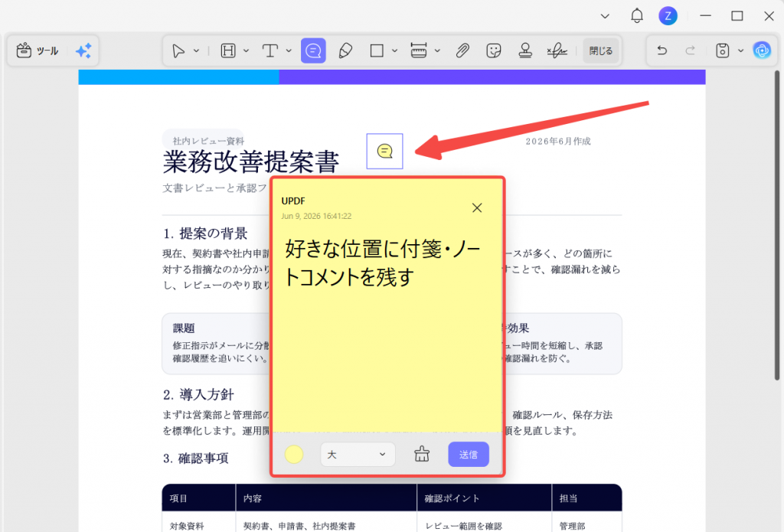Clear the note with the broom icon
784x532 pixels.
coord(422,454)
